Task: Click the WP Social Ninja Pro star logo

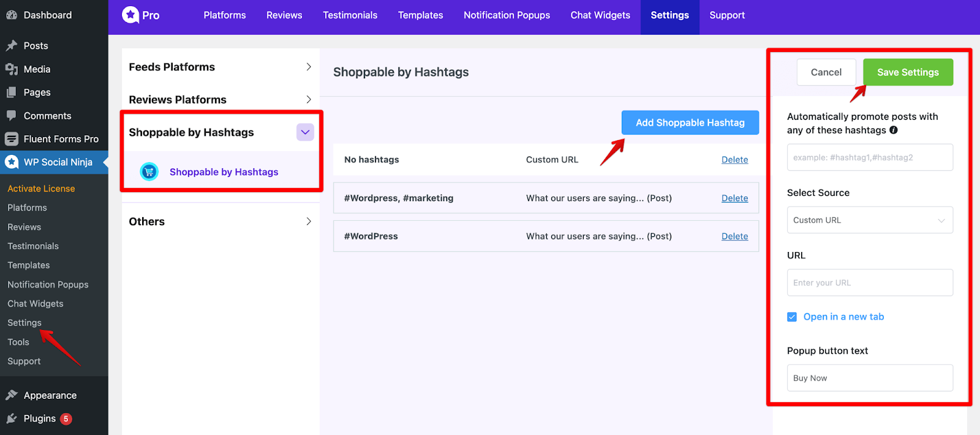Action: tap(130, 15)
